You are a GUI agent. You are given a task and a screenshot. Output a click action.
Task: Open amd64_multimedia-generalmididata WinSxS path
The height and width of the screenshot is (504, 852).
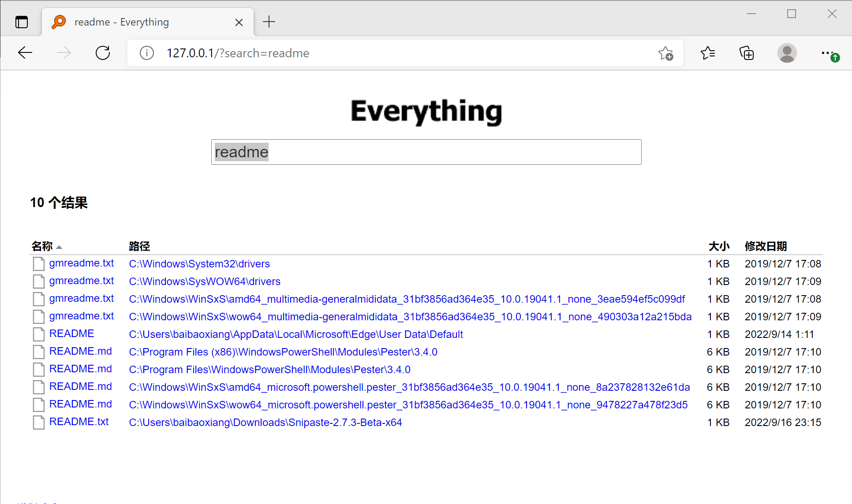point(407,299)
